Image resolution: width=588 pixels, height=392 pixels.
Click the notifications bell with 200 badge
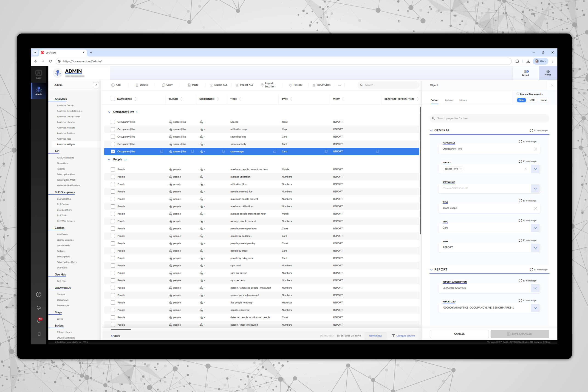pyautogui.click(x=39, y=321)
